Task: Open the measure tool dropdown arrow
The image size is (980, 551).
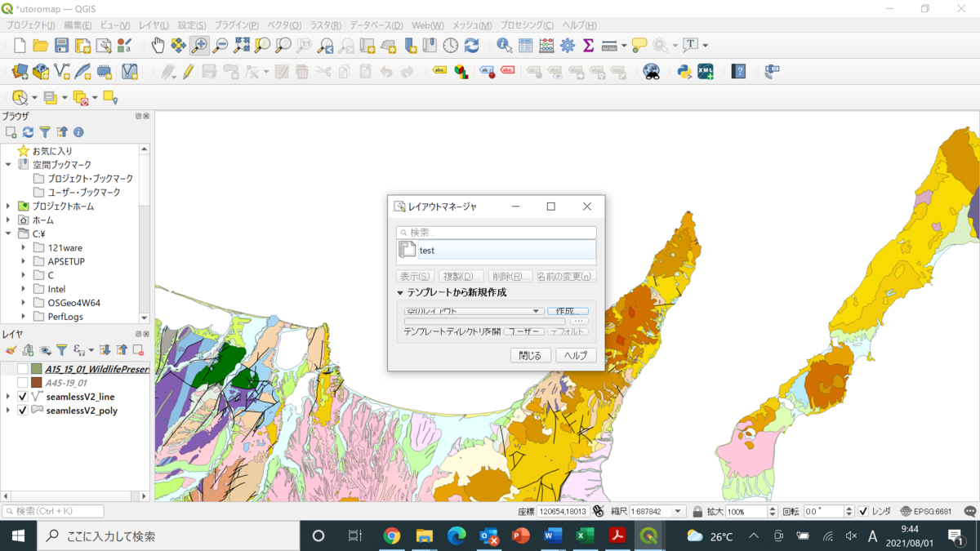Action: [x=625, y=46]
